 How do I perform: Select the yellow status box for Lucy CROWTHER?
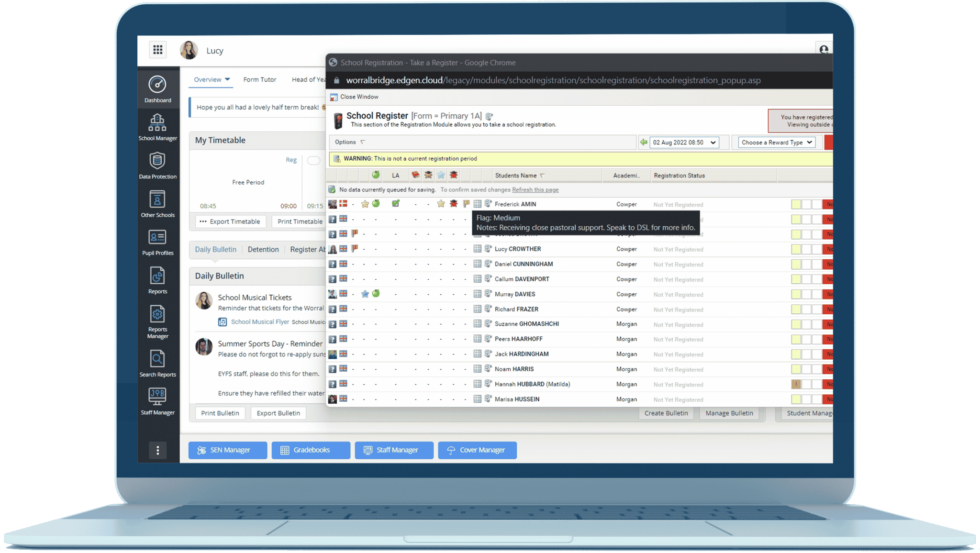tap(796, 249)
